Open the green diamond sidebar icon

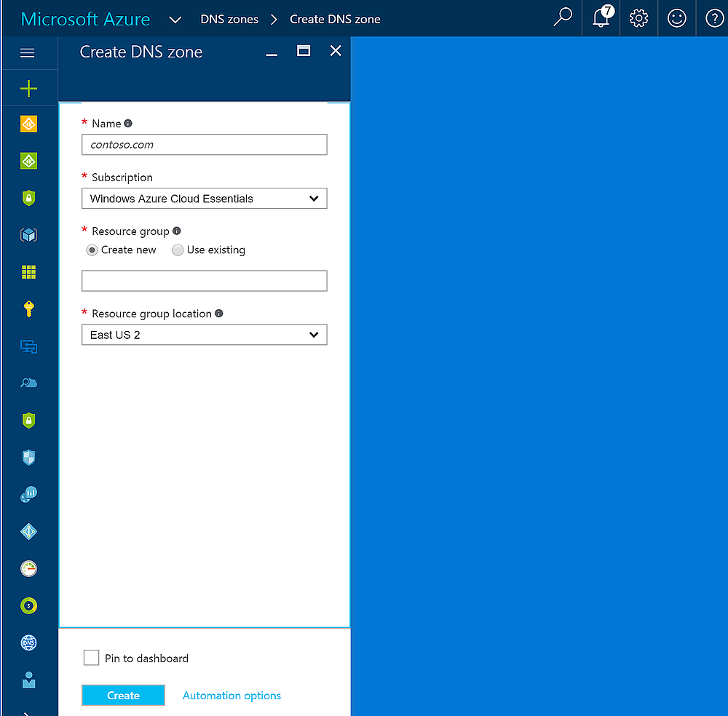29,161
